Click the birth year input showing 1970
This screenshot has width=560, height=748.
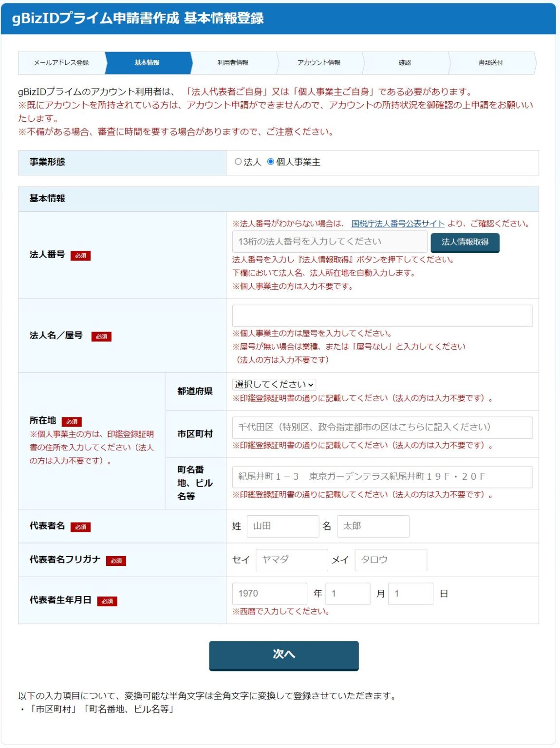269,593
